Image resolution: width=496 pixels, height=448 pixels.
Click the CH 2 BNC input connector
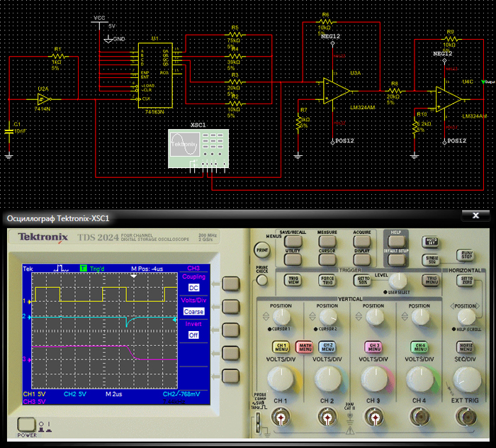tap(327, 418)
